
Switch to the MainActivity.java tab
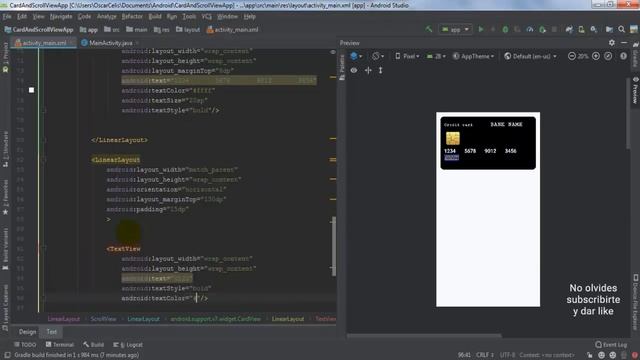click(x=110, y=43)
